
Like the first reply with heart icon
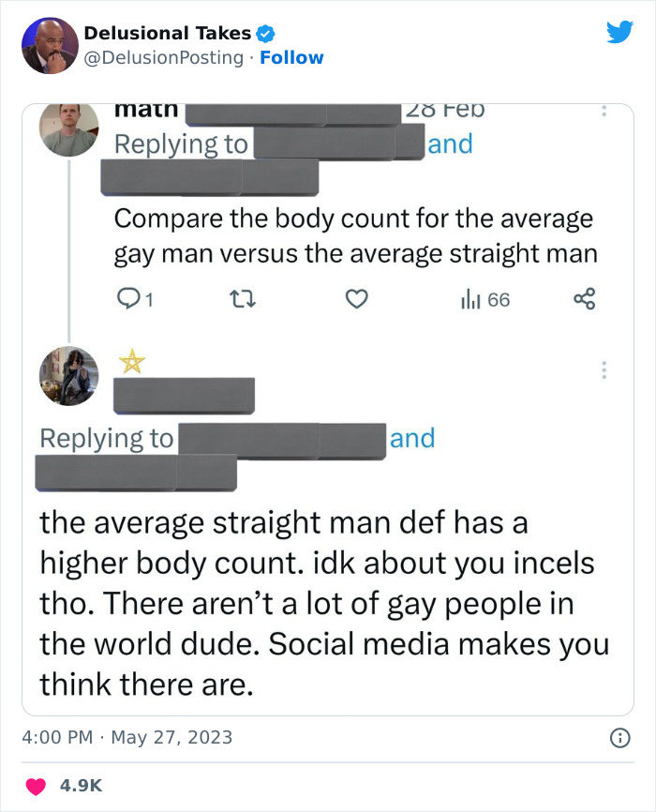355,299
